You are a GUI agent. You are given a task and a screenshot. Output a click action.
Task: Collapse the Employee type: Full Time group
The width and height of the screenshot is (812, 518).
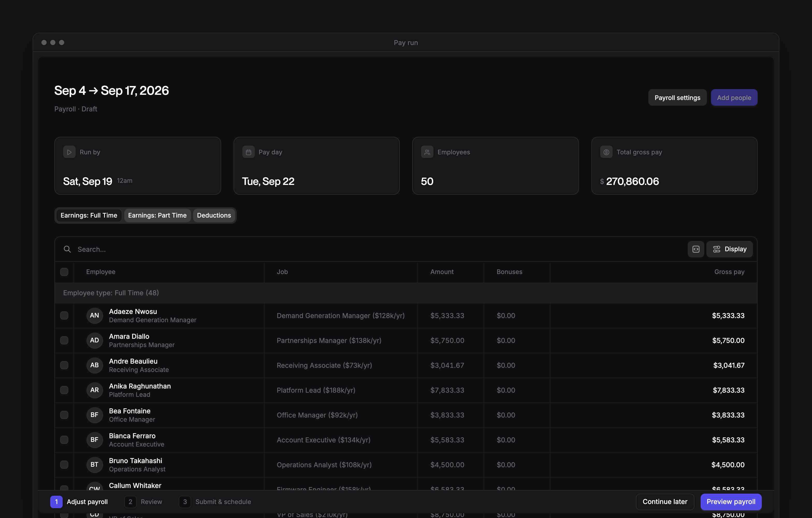tap(406, 293)
